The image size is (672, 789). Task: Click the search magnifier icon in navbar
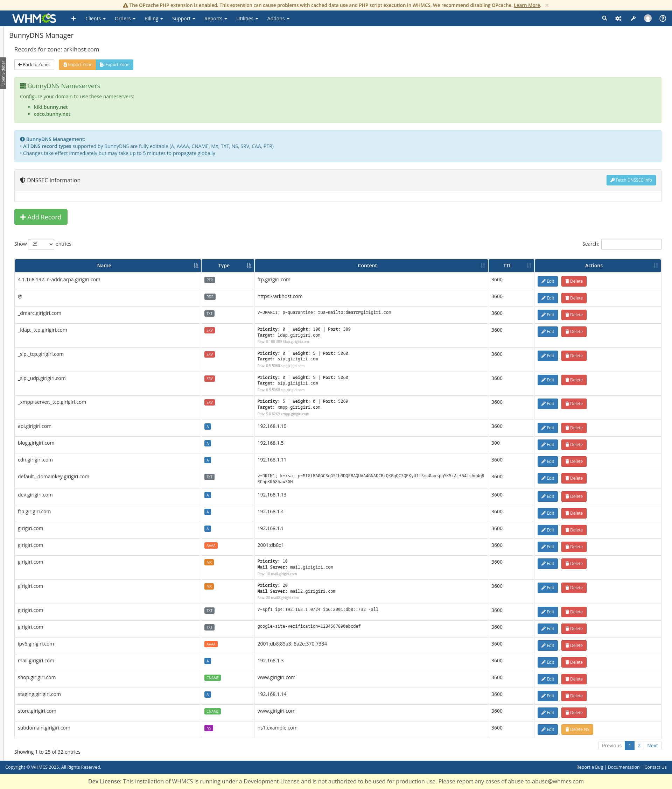point(604,18)
